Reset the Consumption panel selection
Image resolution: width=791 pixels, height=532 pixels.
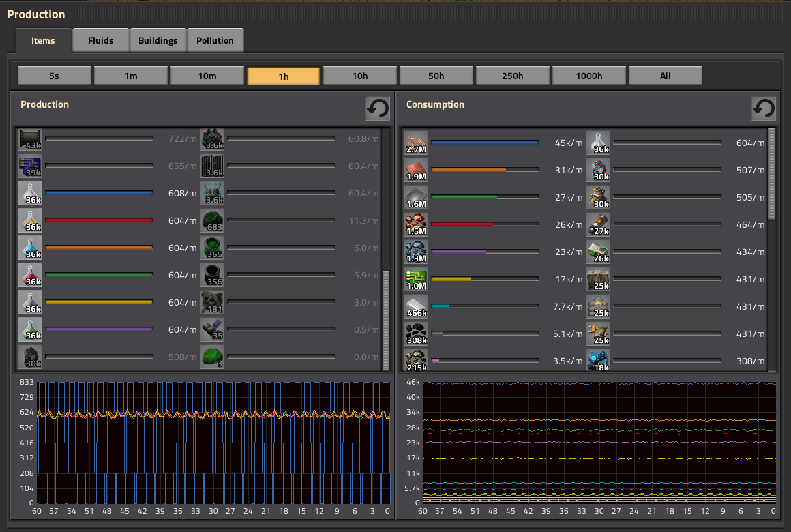tap(764, 108)
